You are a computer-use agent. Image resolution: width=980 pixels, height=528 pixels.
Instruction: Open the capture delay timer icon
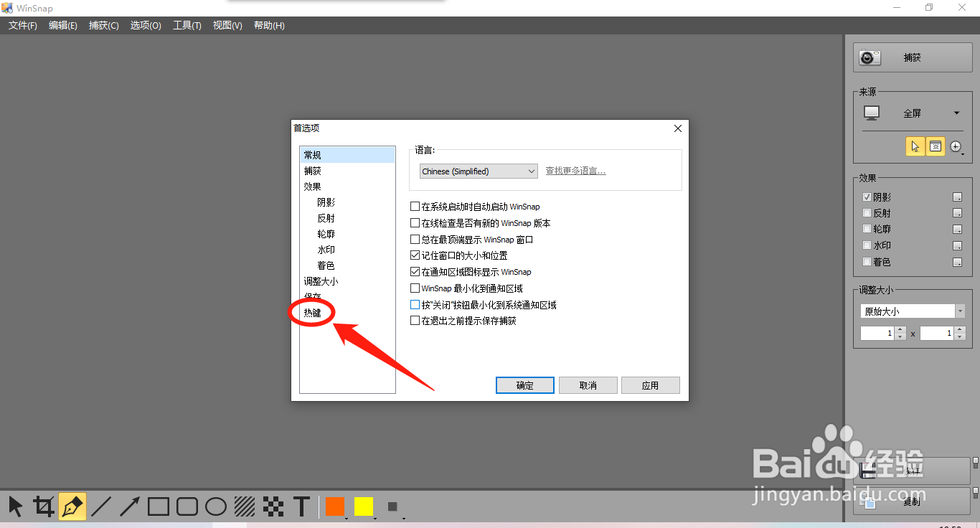[x=956, y=147]
